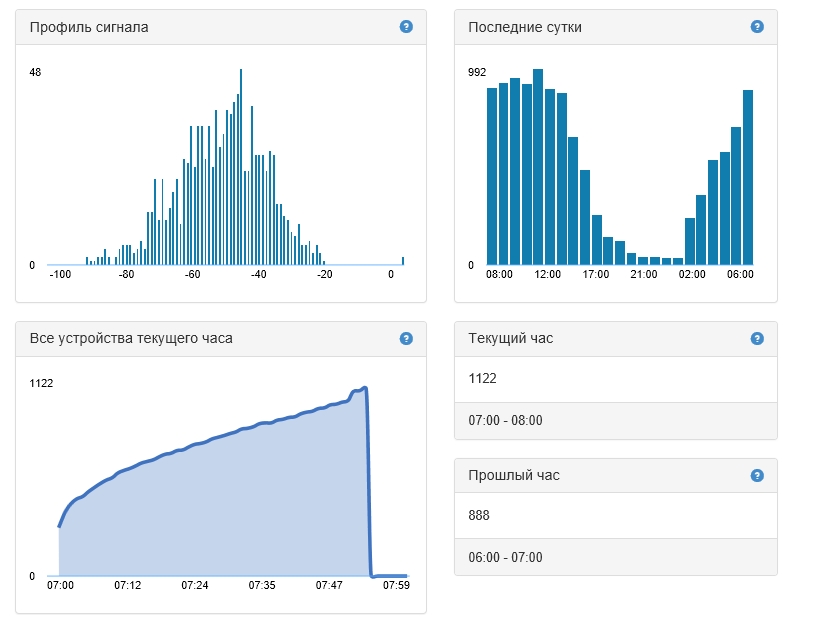
Task: Click the 12:00 label on the daily chart axis
Action: (547, 274)
